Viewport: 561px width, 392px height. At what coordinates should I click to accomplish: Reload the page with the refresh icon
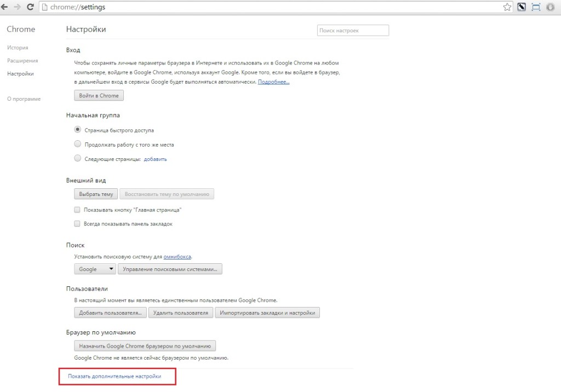click(x=30, y=7)
